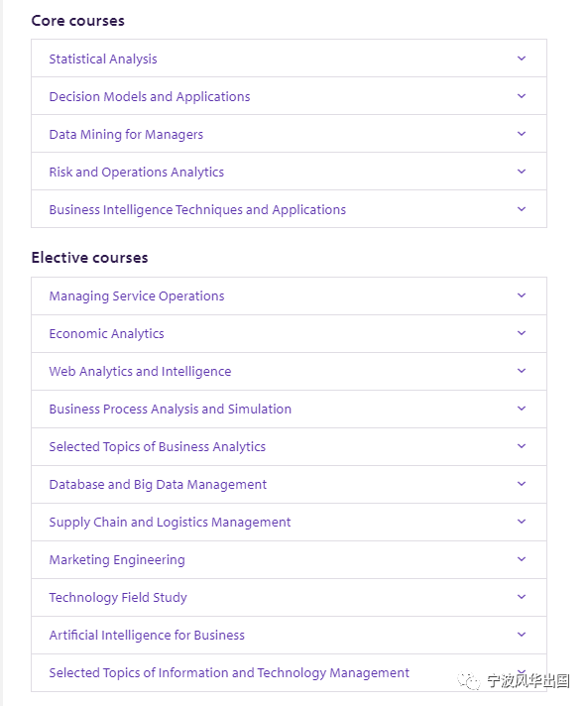Click the Statistical Analysis course title

(x=103, y=59)
